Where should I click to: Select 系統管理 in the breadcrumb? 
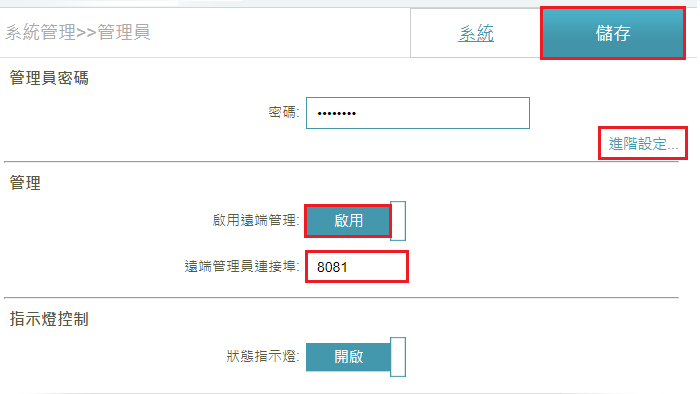click(x=41, y=32)
